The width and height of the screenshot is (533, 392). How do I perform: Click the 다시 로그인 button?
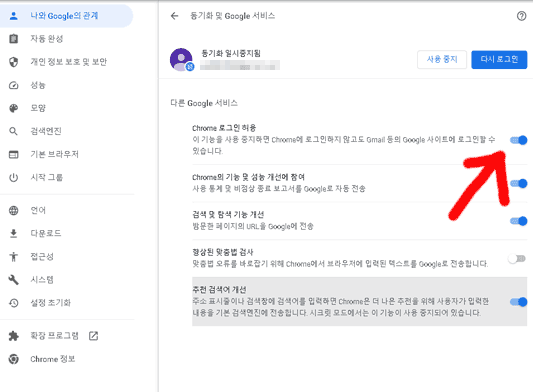point(499,59)
